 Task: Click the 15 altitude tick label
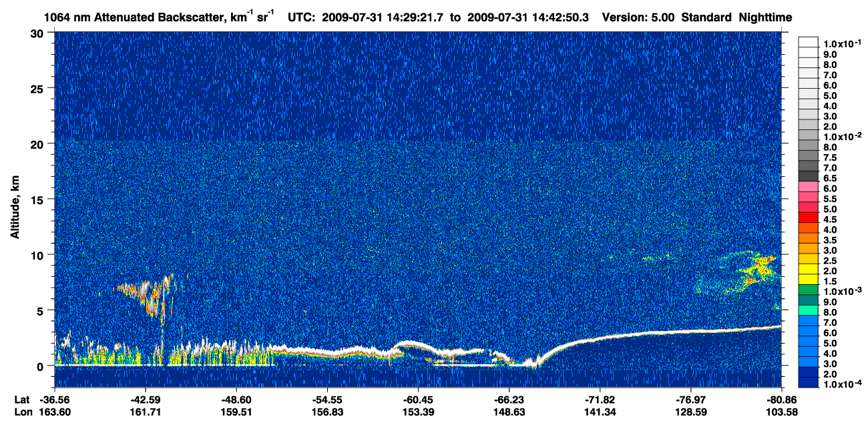point(38,199)
